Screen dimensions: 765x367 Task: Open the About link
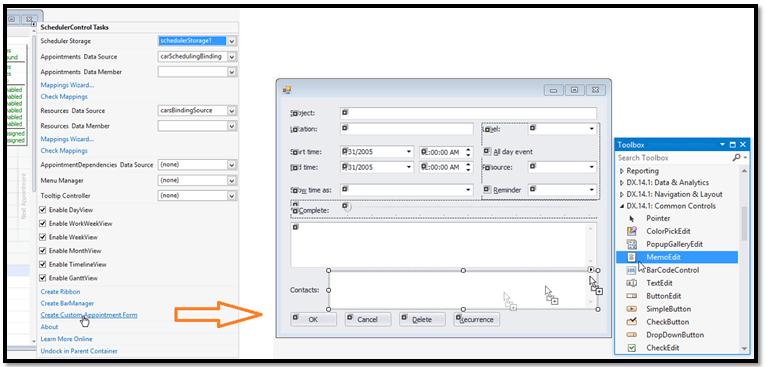click(x=49, y=327)
